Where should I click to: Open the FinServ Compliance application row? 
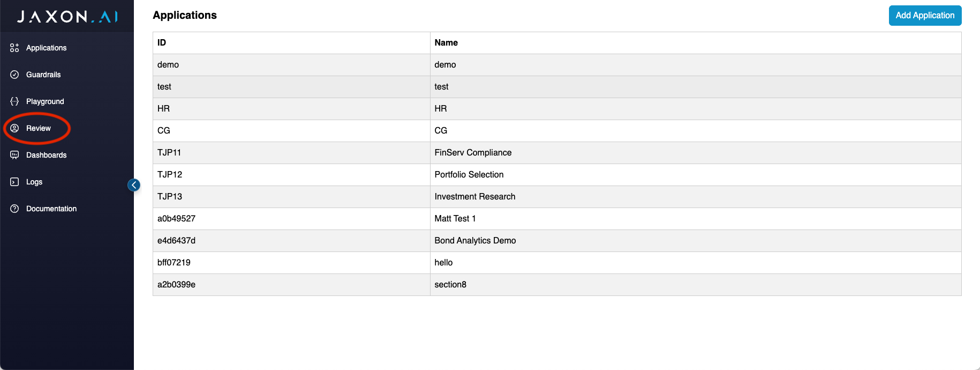tap(473, 153)
